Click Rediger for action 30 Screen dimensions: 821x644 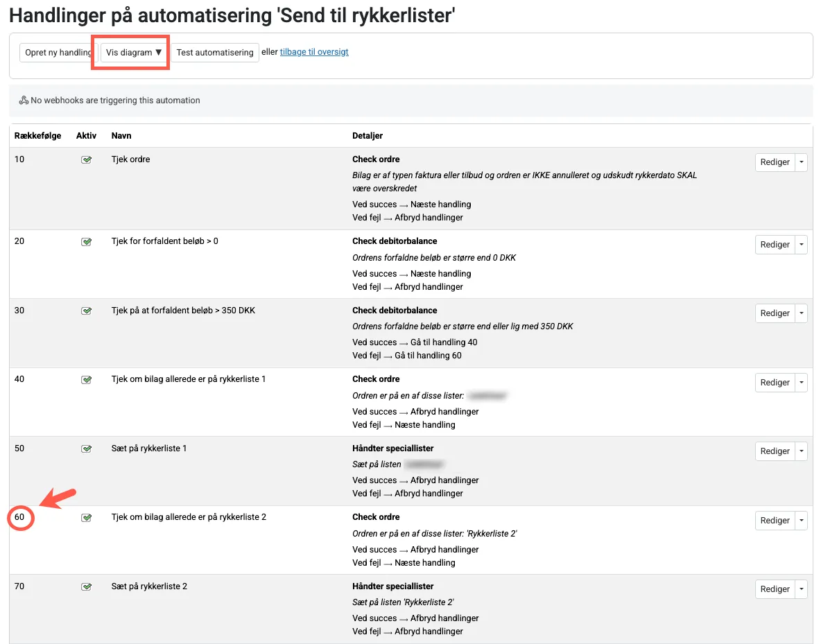775,313
